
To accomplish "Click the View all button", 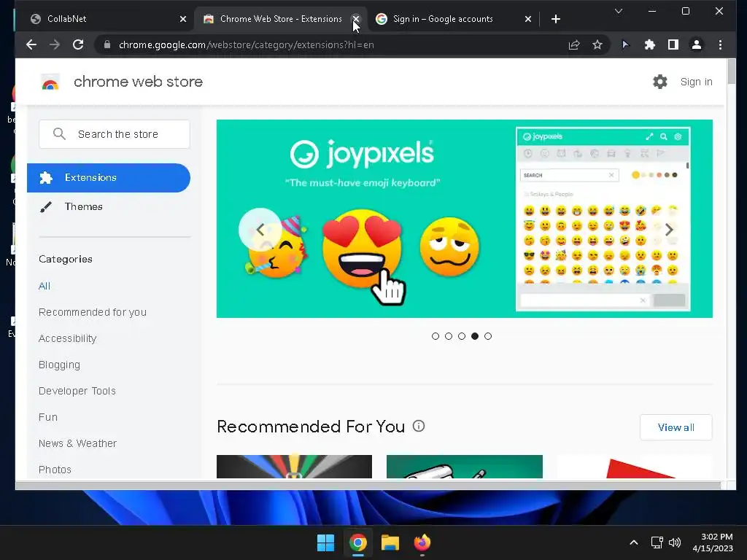I will click(676, 427).
